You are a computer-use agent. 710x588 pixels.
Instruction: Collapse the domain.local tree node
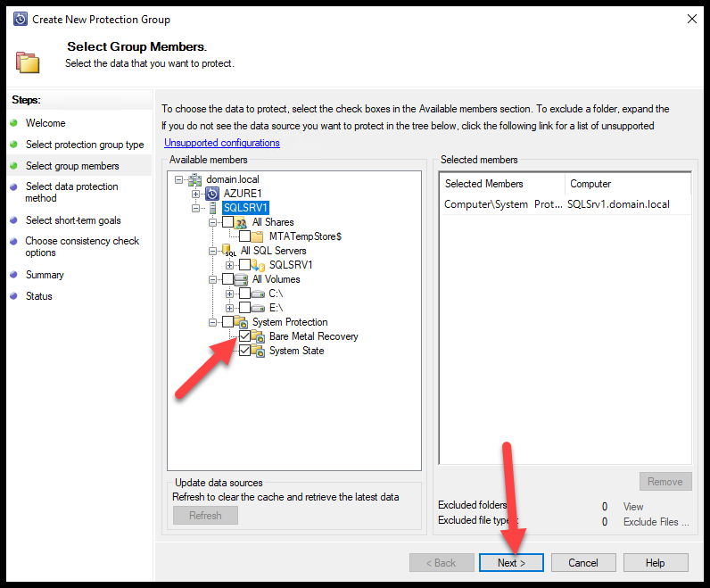pos(179,180)
